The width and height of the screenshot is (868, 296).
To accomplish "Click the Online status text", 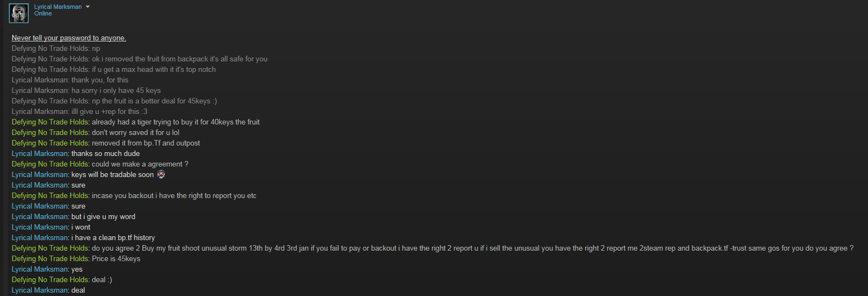I will [x=43, y=14].
